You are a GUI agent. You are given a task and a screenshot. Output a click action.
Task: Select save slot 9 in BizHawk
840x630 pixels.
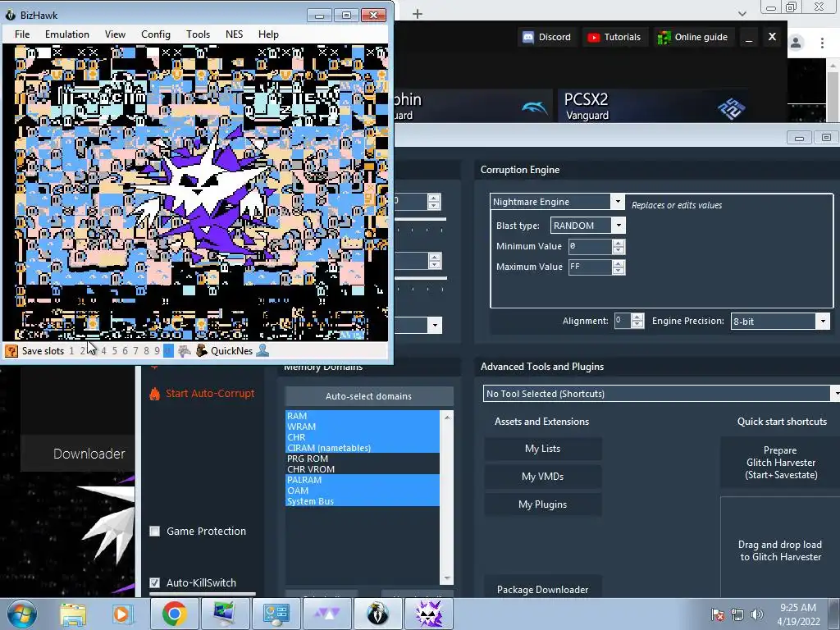(x=157, y=351)
